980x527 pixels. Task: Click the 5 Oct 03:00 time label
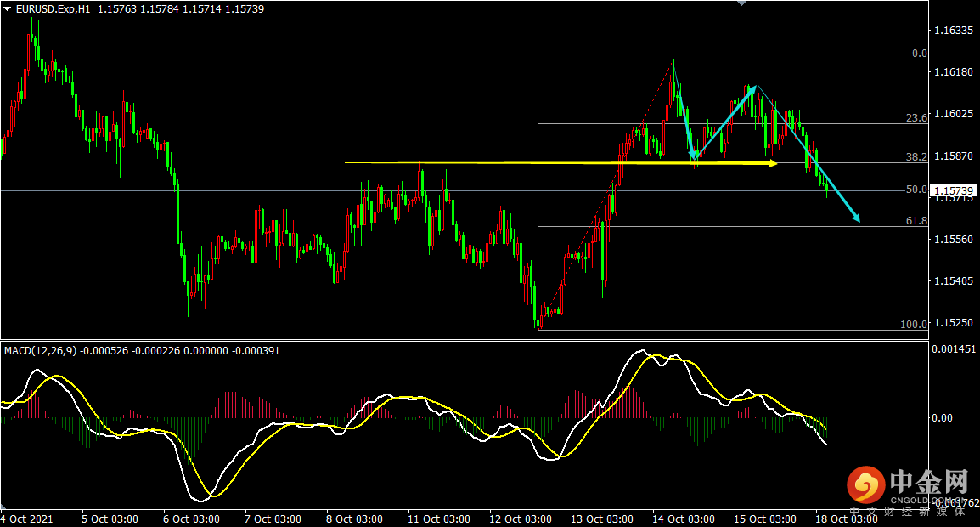click(110, 518)
